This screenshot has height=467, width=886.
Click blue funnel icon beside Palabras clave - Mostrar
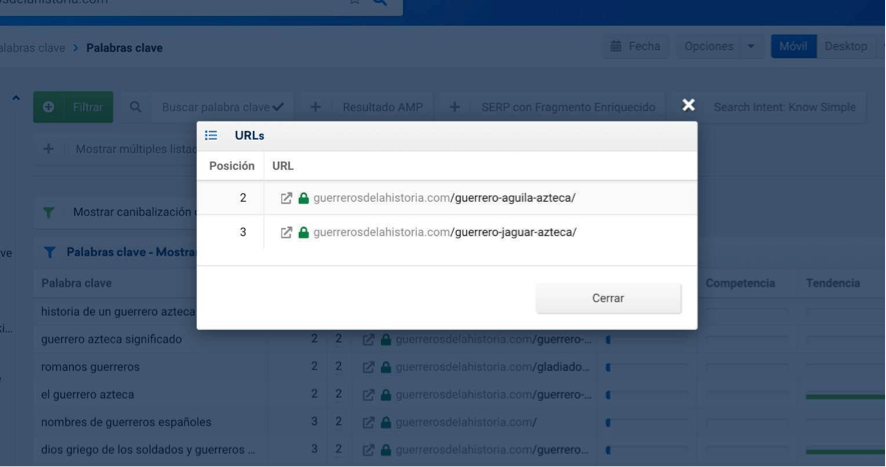50,252
